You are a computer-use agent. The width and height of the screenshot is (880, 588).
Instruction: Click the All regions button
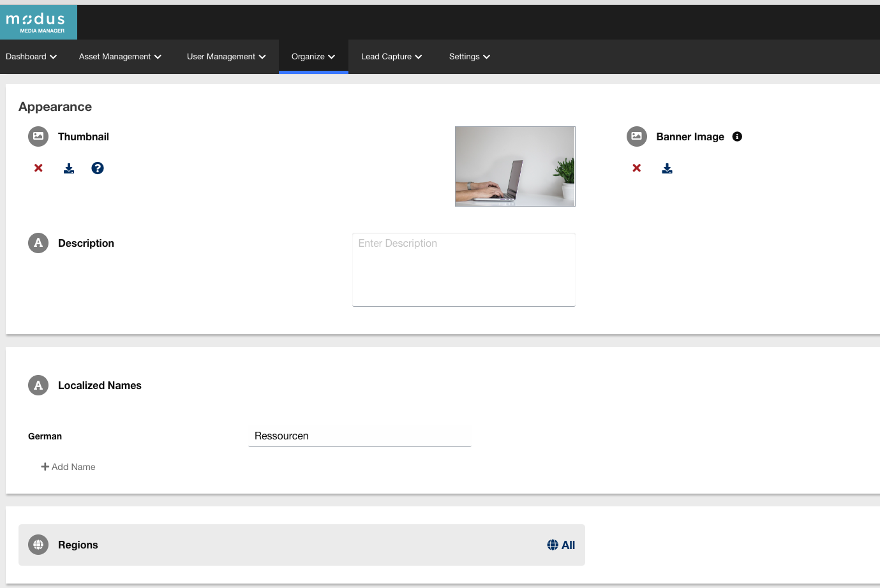point(561,545)
